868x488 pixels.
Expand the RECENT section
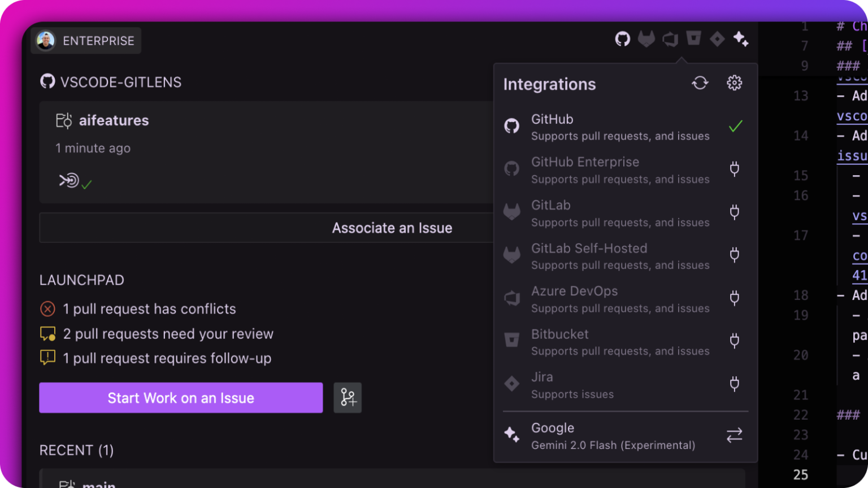click(x=77, y=450)
